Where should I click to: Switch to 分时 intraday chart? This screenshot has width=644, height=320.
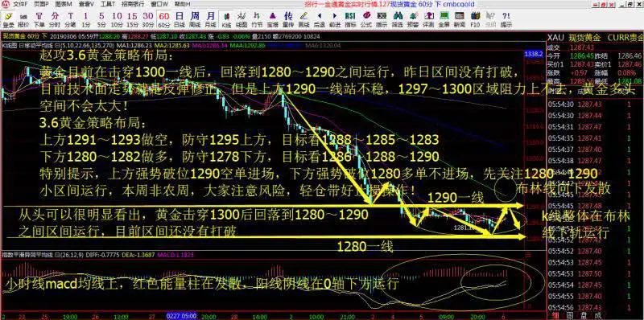[55, 18]
